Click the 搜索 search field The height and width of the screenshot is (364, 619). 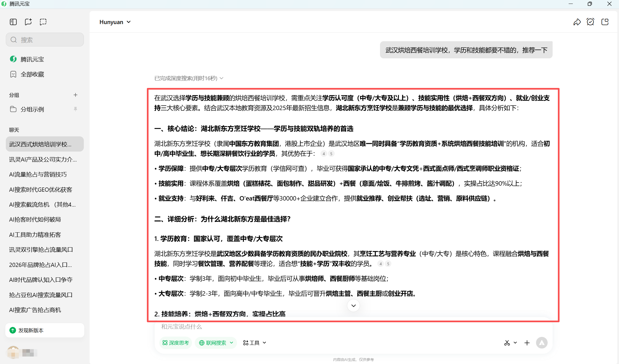45,40
